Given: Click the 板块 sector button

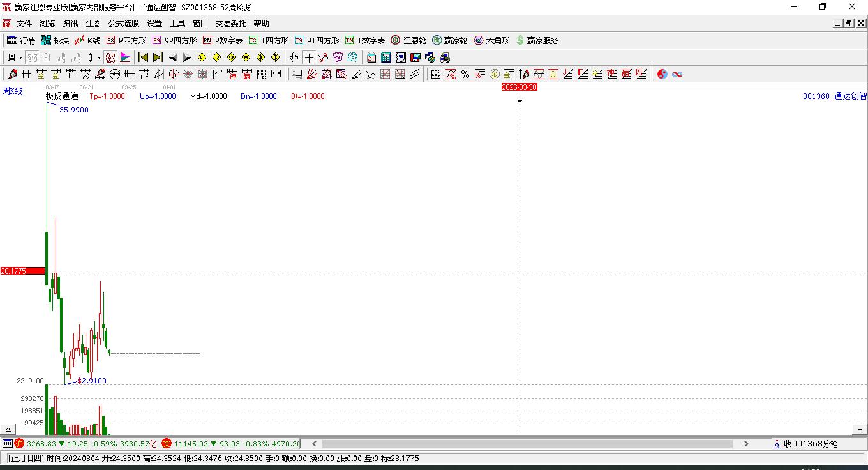Looking at the screenshot, I should point(55,40).
